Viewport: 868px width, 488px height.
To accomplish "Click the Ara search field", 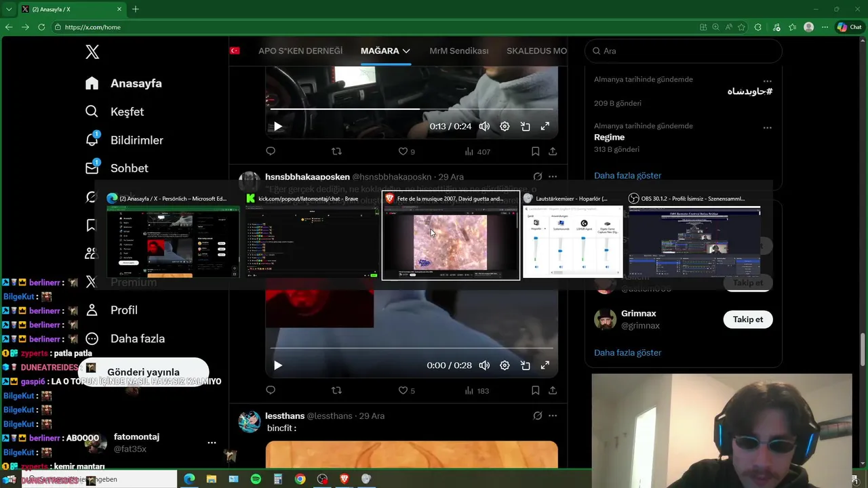I will (x=684, y=51).
